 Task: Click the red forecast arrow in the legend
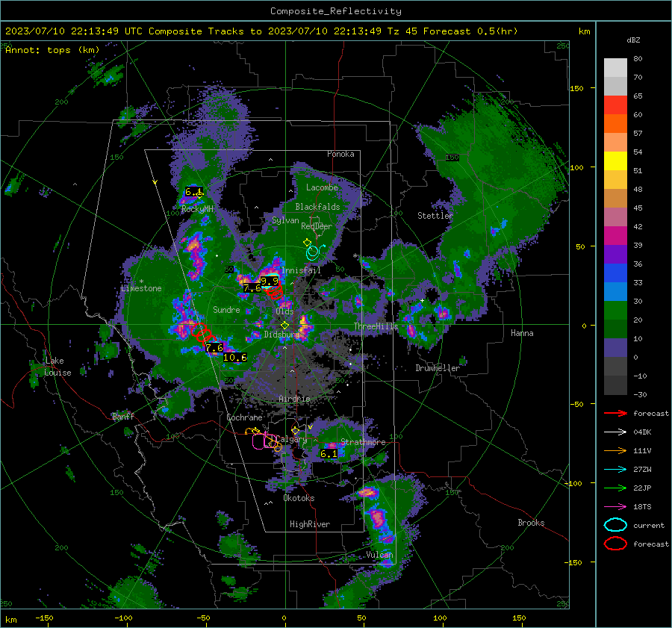615,413
